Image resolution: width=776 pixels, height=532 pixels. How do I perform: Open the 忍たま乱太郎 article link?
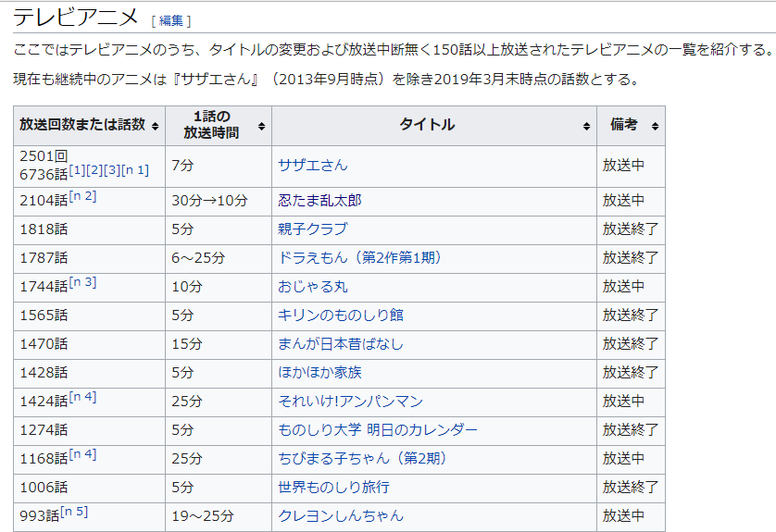tap(319, 200)
